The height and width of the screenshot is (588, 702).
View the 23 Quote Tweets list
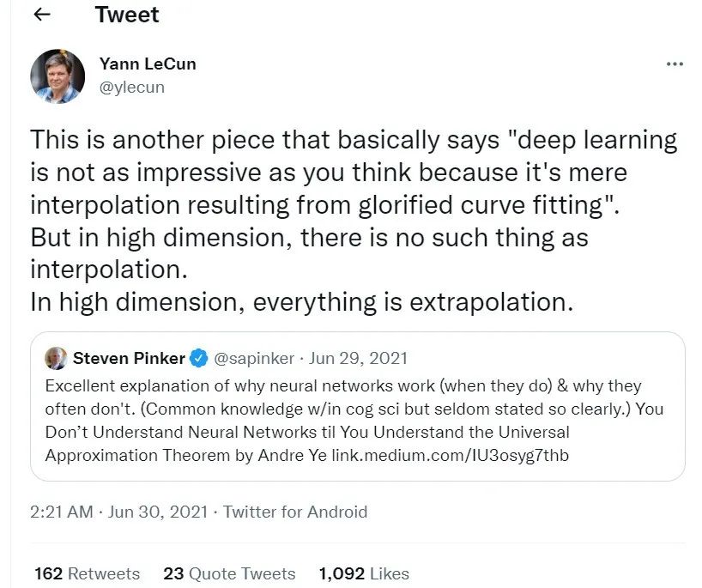[x=229, y=573]
